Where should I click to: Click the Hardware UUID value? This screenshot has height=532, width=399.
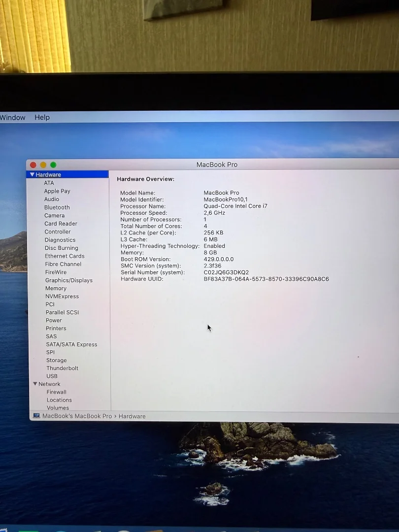[266, 279]
